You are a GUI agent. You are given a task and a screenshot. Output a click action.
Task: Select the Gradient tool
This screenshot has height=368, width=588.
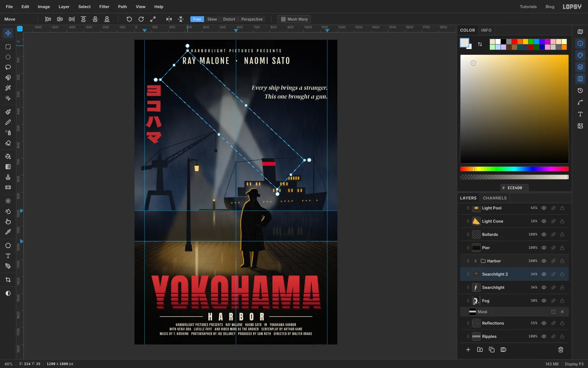[x=8, y=167]
